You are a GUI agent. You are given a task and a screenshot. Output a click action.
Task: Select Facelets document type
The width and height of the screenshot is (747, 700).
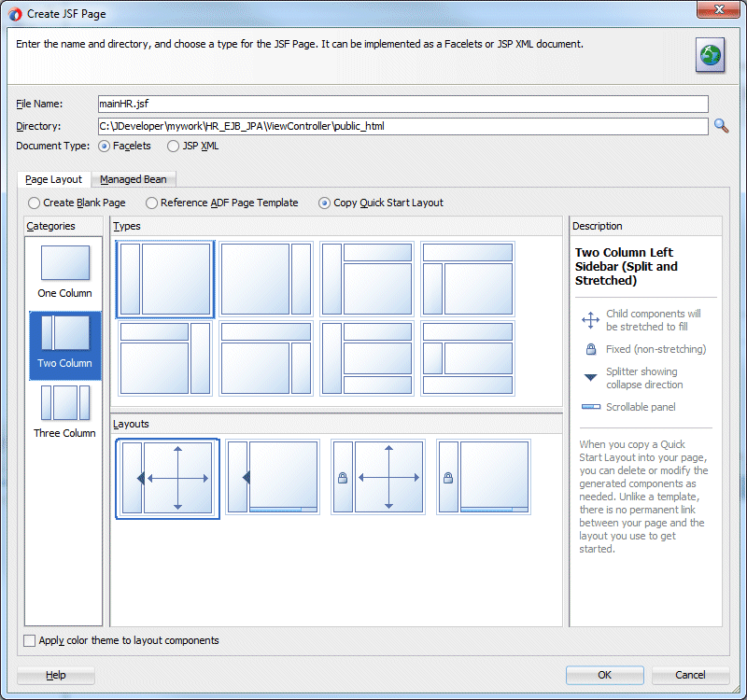(x=104, y=147)
